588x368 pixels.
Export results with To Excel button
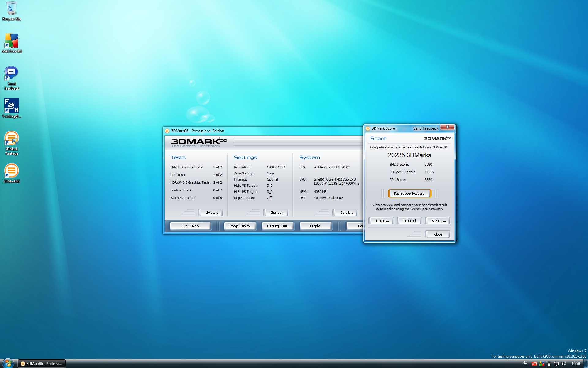click(x=409, y=221)
